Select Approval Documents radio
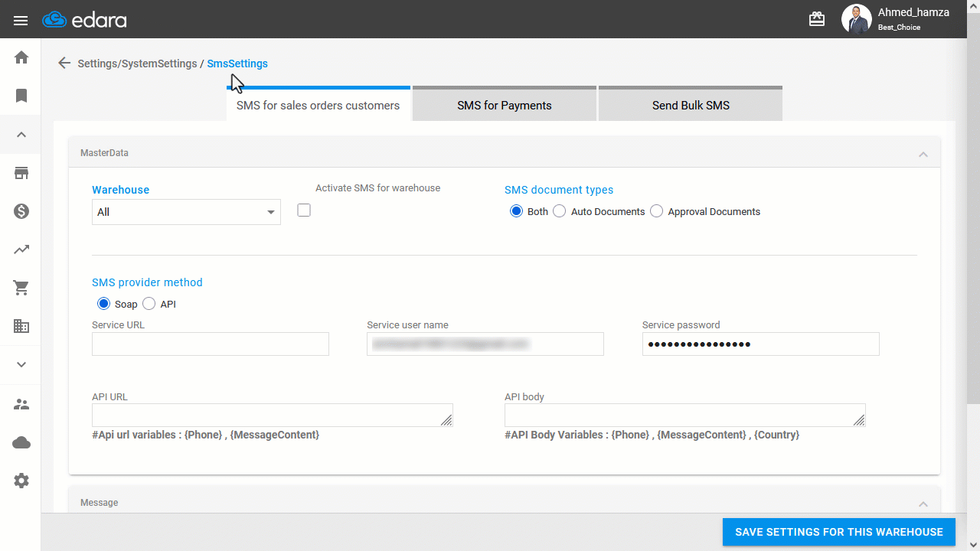The width and height of the screenshot is (980, 551). click(656, 211)
